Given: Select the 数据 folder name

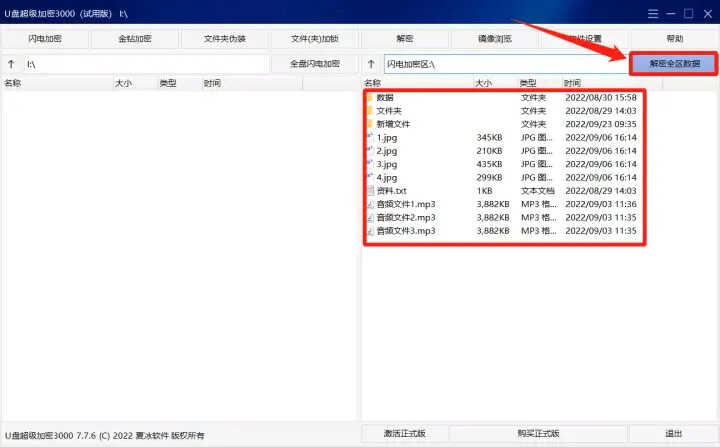Looking at the screenshot, I should point(385,97).
